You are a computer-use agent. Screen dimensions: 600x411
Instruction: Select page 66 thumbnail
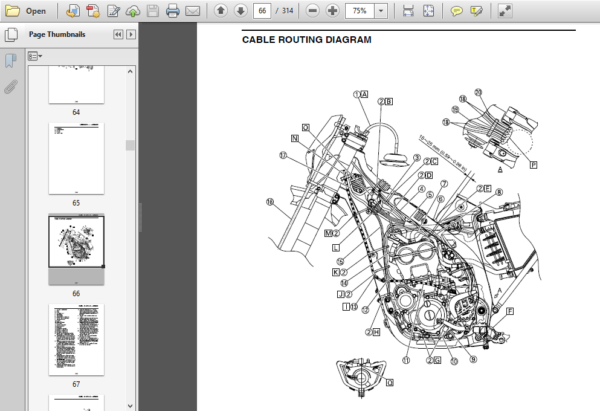77,249
